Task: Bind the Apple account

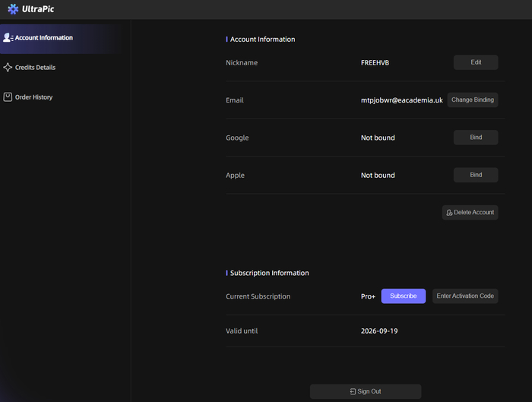Action: (476, 175)
